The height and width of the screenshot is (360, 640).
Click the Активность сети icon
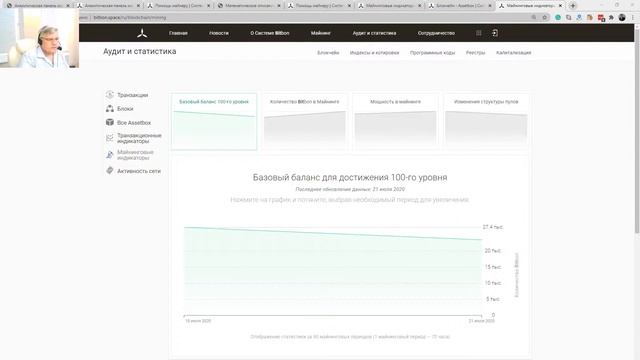[x=109, y=171]
